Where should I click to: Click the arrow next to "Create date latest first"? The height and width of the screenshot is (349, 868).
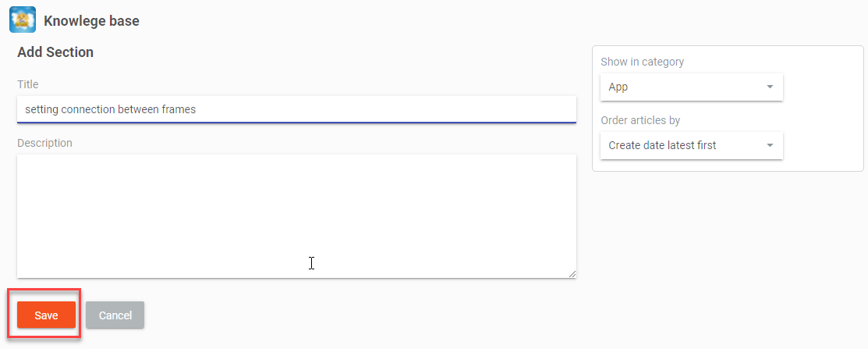click(x=770, y=145)
